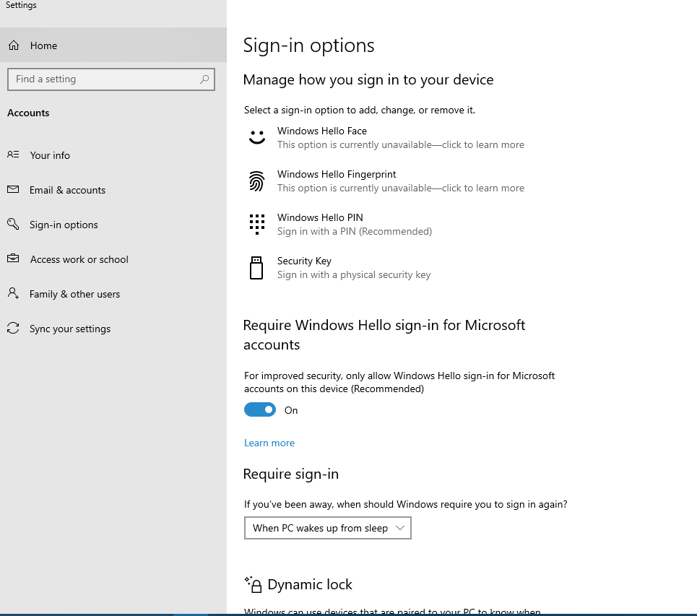Select the Windows Hello Fingerprint icon
697x616 pixels.
point(256,181)
